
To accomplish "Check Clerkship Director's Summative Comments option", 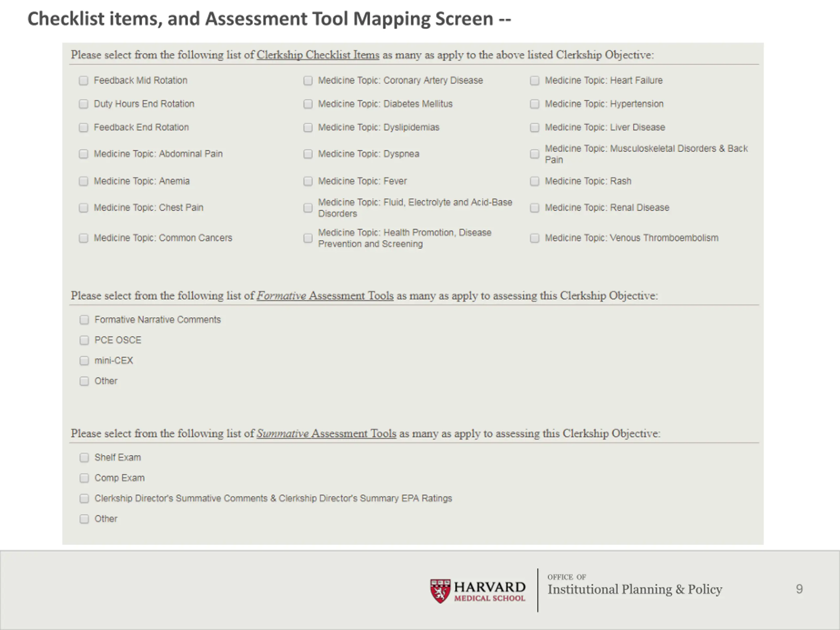I will tap(84, 499).
